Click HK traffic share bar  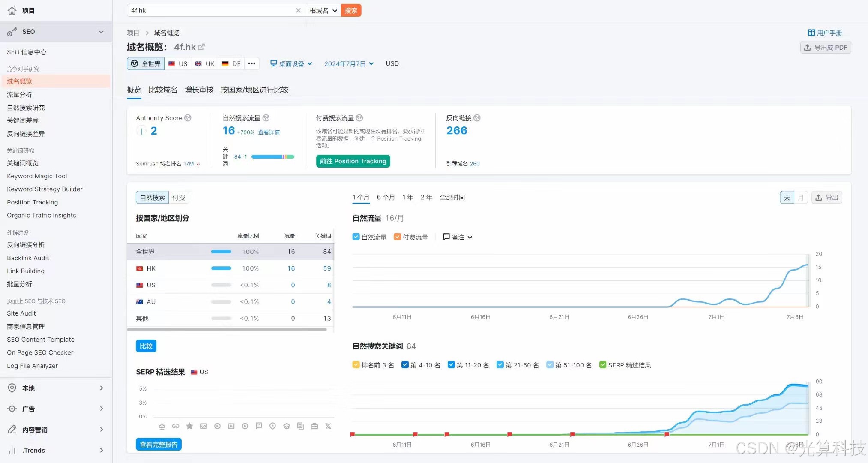pos(221,268)
